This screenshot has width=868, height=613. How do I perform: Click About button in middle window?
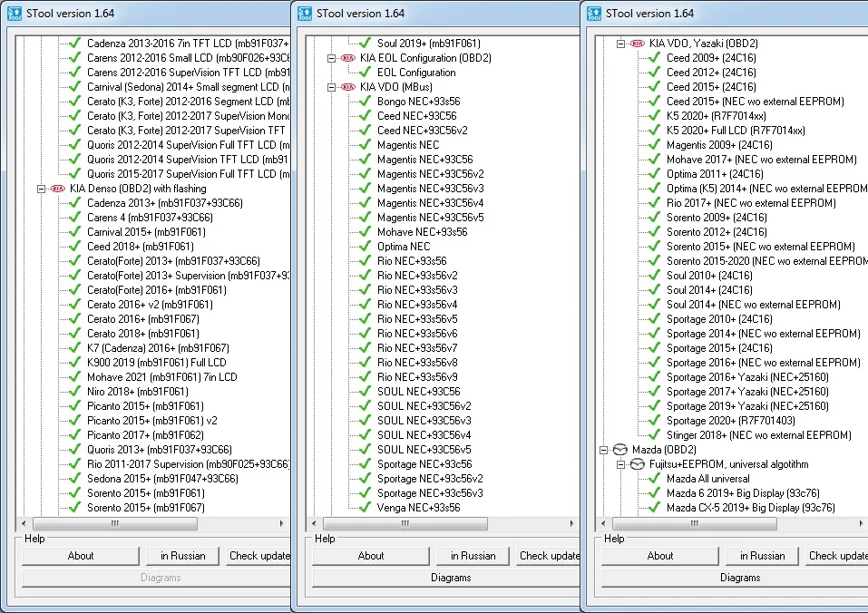(371, 556)
